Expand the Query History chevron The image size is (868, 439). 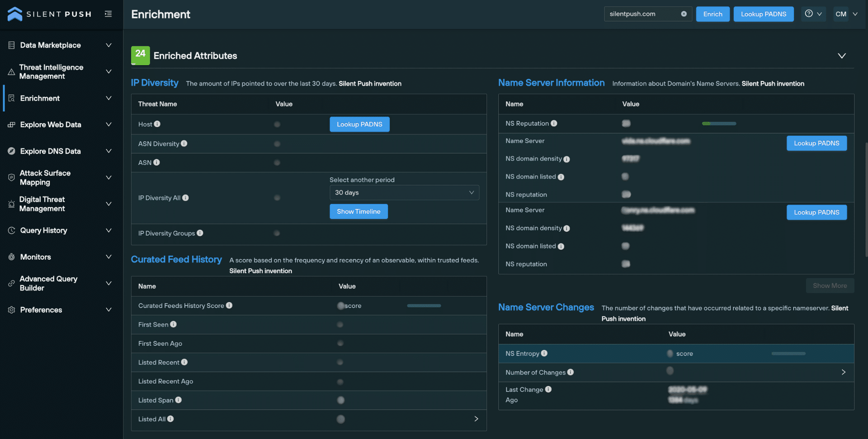[108, 230]
